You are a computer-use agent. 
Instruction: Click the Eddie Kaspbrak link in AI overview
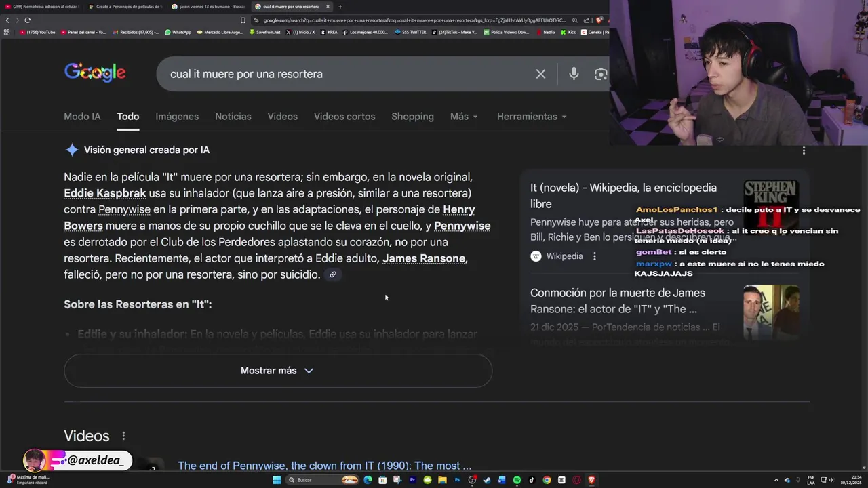tap(105, 193)
